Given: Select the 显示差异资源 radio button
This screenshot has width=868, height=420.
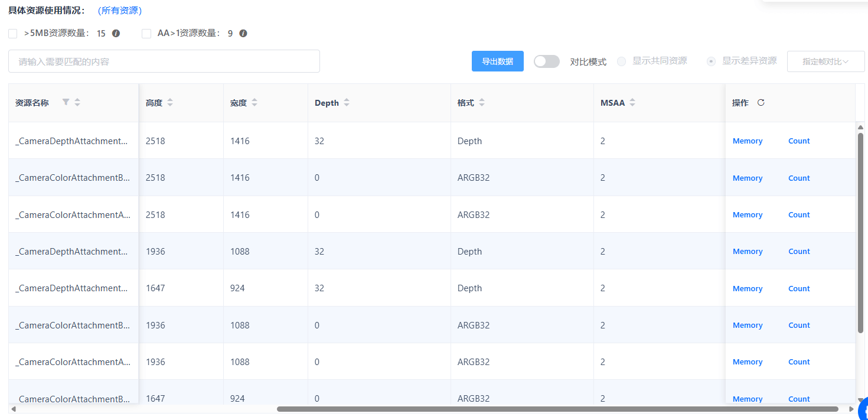Looking at the screenshot, I should [x=712, y=61].
